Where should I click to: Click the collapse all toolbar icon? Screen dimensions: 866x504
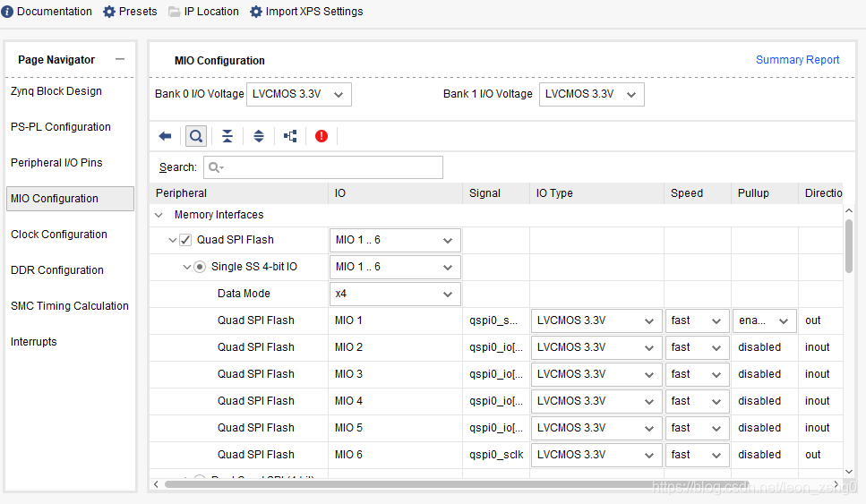(x=227, y=136)
